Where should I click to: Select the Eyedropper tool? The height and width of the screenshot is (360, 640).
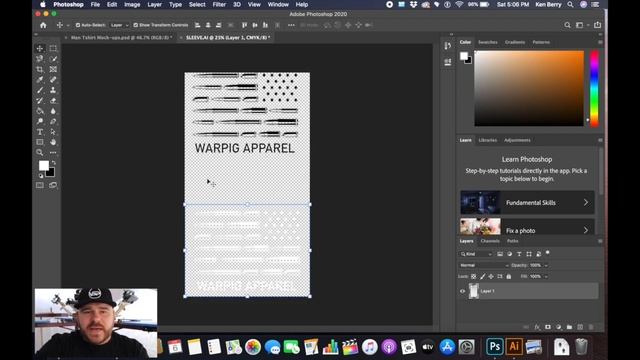click(40, 80)
